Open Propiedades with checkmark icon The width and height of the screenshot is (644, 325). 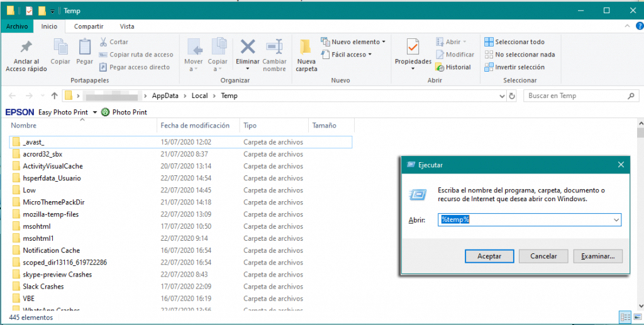413,48
